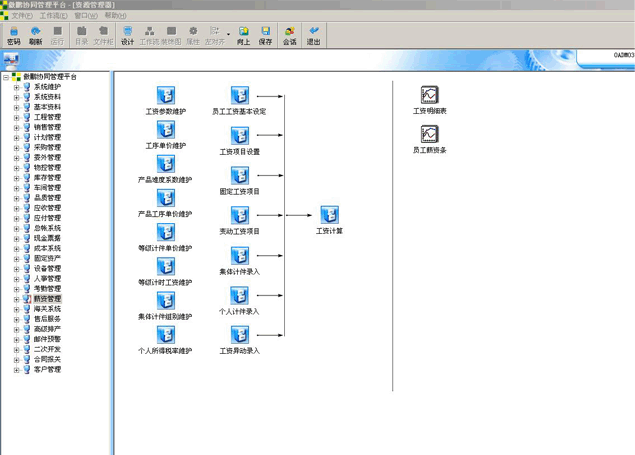Open 集体计件录入 icon
The height and width of the screenshot is (455, 635).
(x=240, y=255)
